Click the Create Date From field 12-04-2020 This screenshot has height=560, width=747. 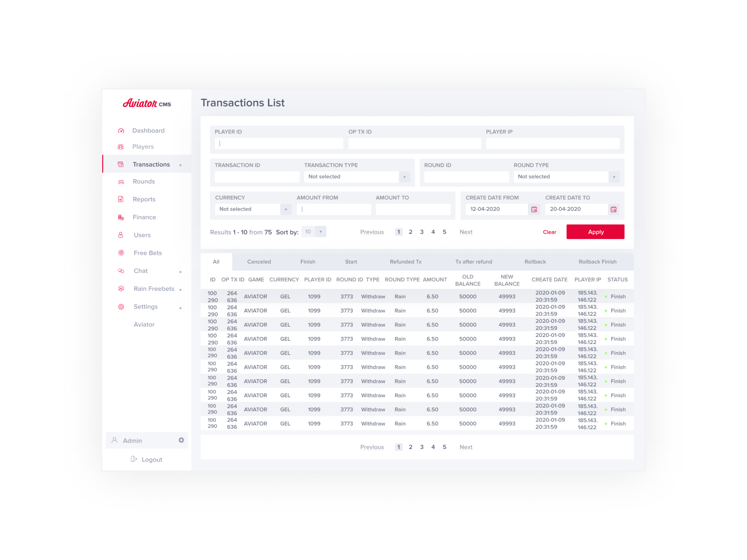pos(497,210)
